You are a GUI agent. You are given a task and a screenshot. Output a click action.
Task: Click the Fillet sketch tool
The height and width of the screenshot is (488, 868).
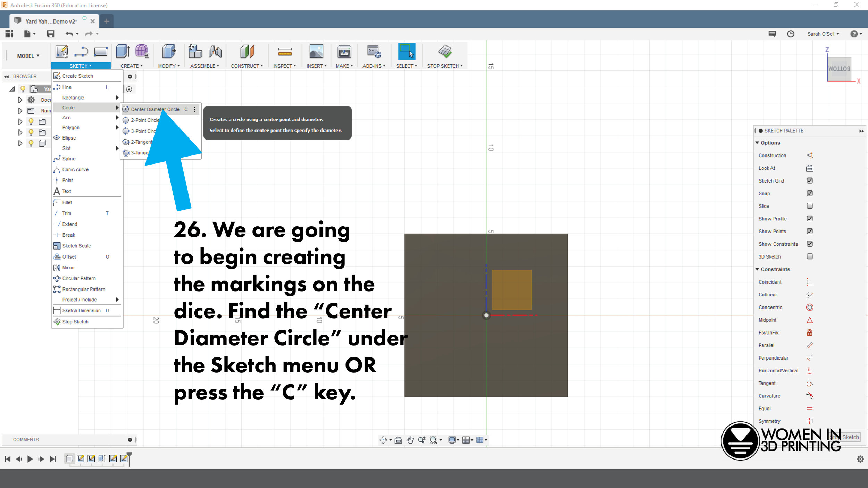point(67,202)
